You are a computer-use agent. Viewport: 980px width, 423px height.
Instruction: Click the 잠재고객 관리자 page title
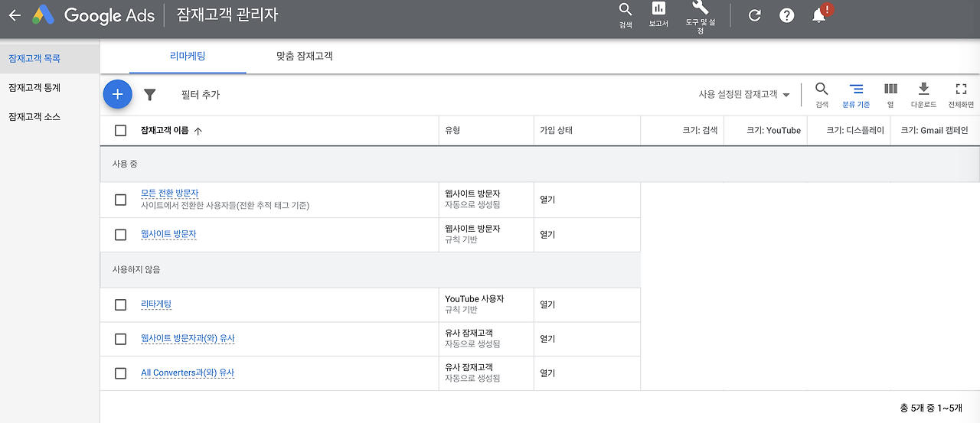click(227, 15)
